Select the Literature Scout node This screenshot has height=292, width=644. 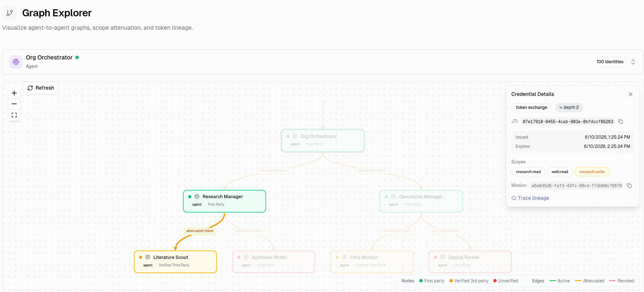pos(175,262)
